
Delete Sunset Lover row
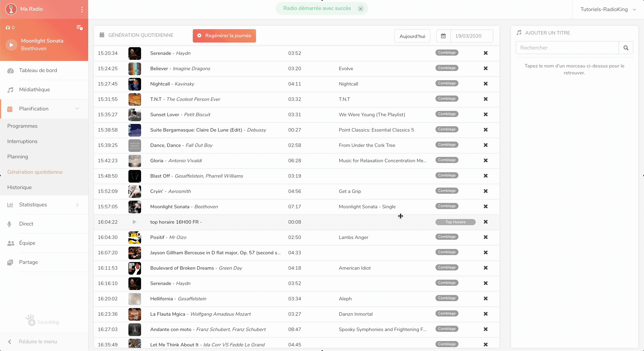[485, 114]
